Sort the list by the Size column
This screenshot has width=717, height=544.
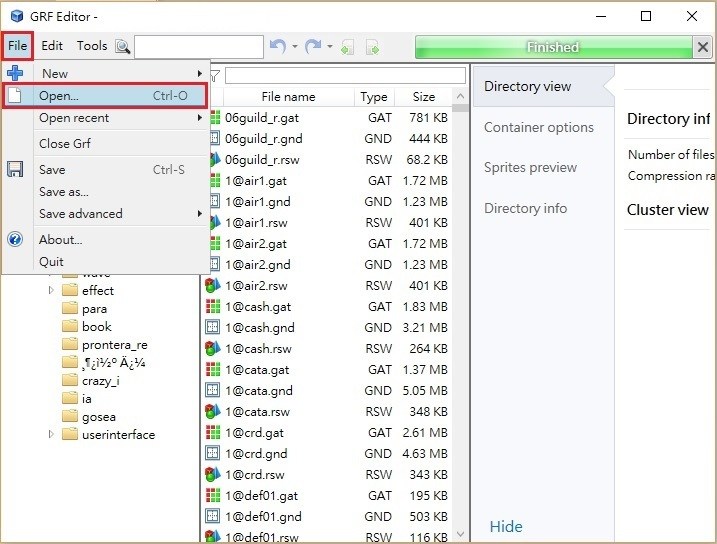423,97
